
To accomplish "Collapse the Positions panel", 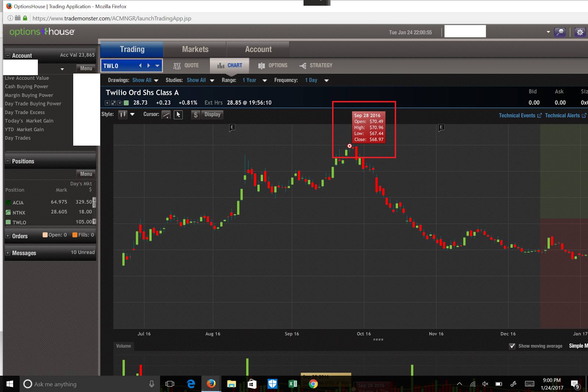I will pyautogui.click(x=8, y=161).
